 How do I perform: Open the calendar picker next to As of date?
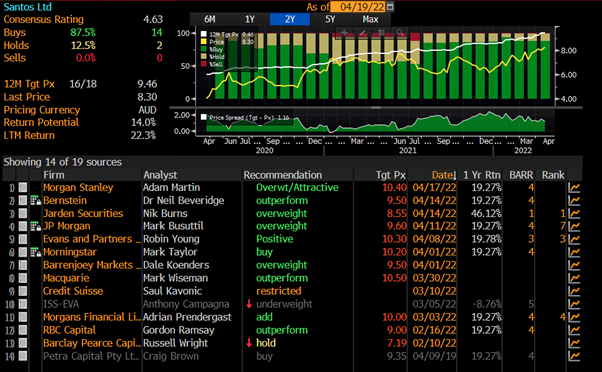click(390, 7)
